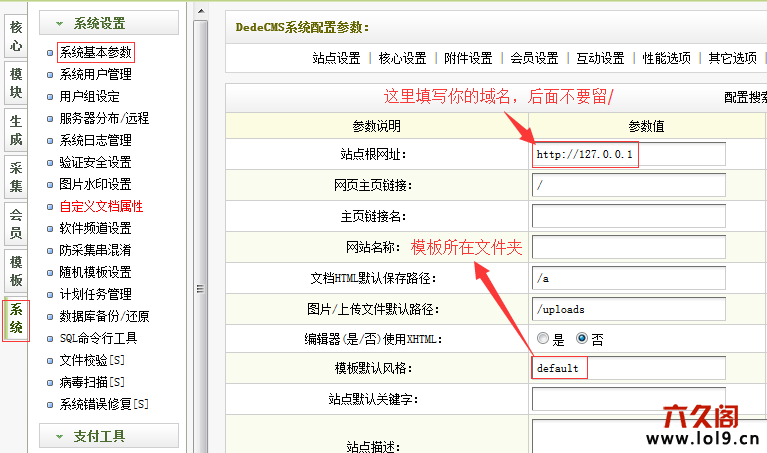Click 文档HTML默认保存路径 input field
767x453 pixels.
pyautogui.click(x=629, y=278)
